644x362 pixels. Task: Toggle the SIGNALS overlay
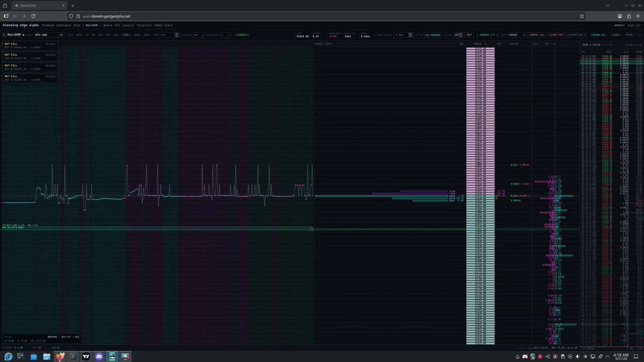click(241, 35)
